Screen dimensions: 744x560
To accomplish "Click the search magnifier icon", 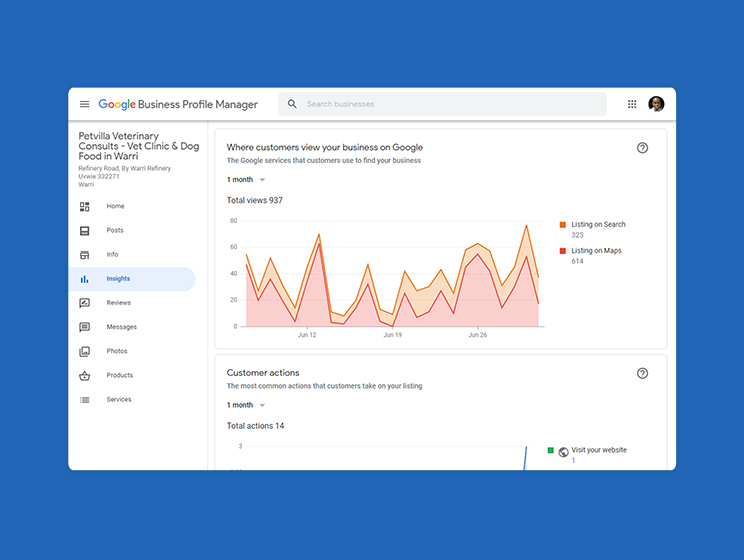I will 292,104.
